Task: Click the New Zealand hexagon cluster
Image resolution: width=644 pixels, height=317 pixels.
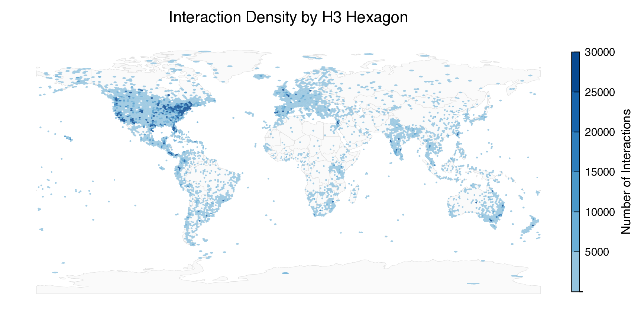Action: coord(531,226)
